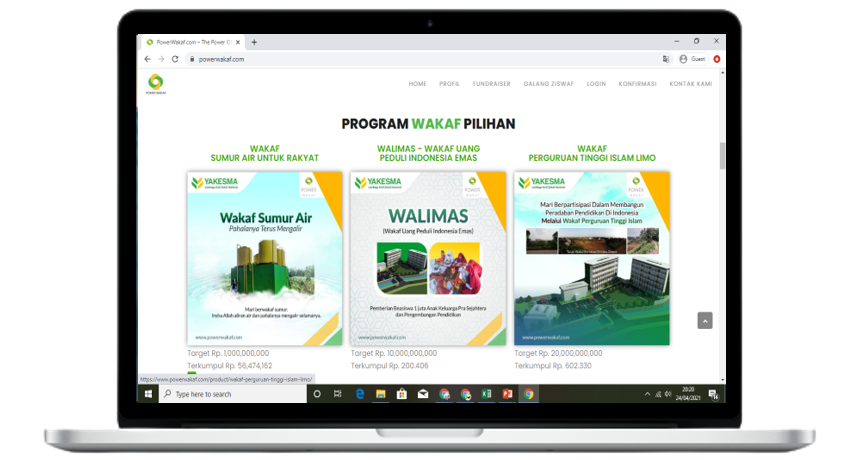Screen dimensions: 859x460
Task: Open the HOME menu item
Action: point(417,84)
